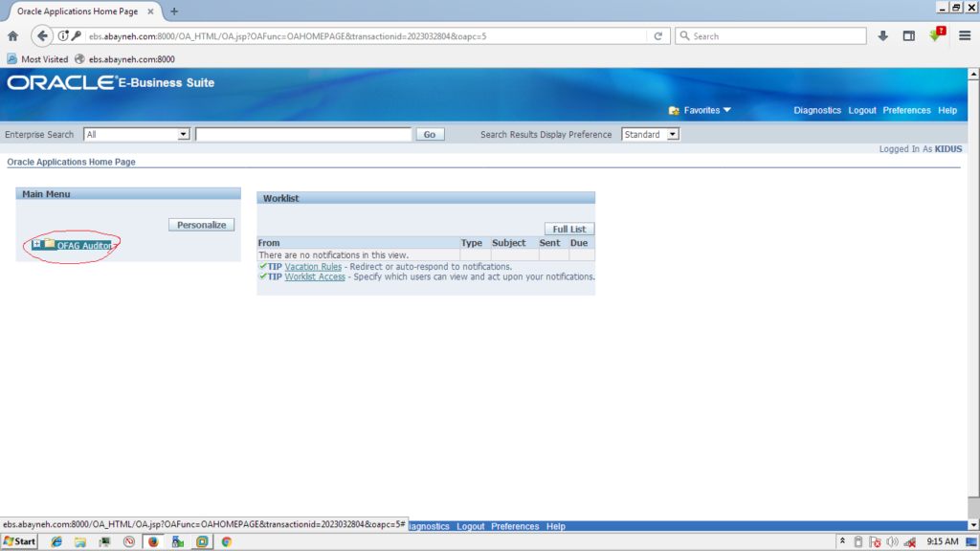Image resolution: width=980 pixels, height=551 pixels.
Task: Click the OFAG Auditor folder icon
Action: [50, 244]
